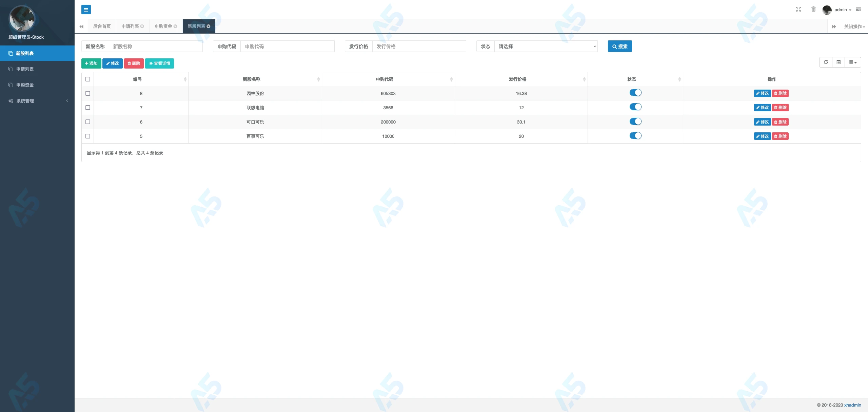868x412 pixels.
Task: Close the 新股列表 tab with its x icon
Action: (x=209, y=26)
